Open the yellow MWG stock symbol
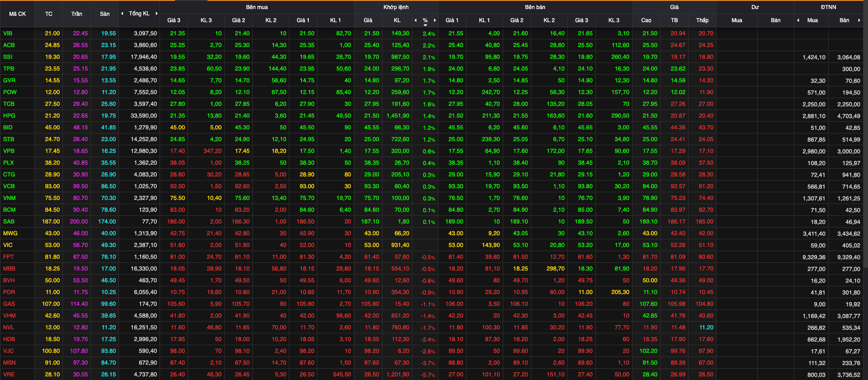The width and height of the screenshot is (868, 380). (x=10, y=233)
